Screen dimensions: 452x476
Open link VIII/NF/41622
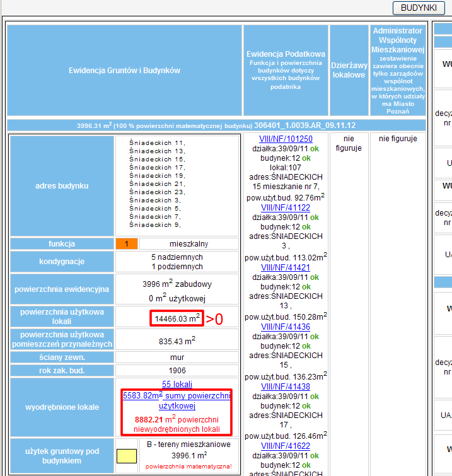tap(286, 446)
